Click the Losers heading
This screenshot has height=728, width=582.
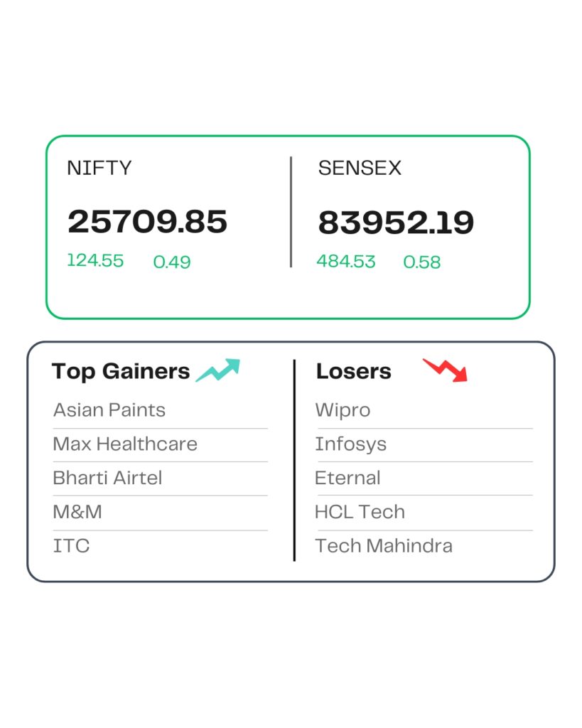click(x=353, y=371)
